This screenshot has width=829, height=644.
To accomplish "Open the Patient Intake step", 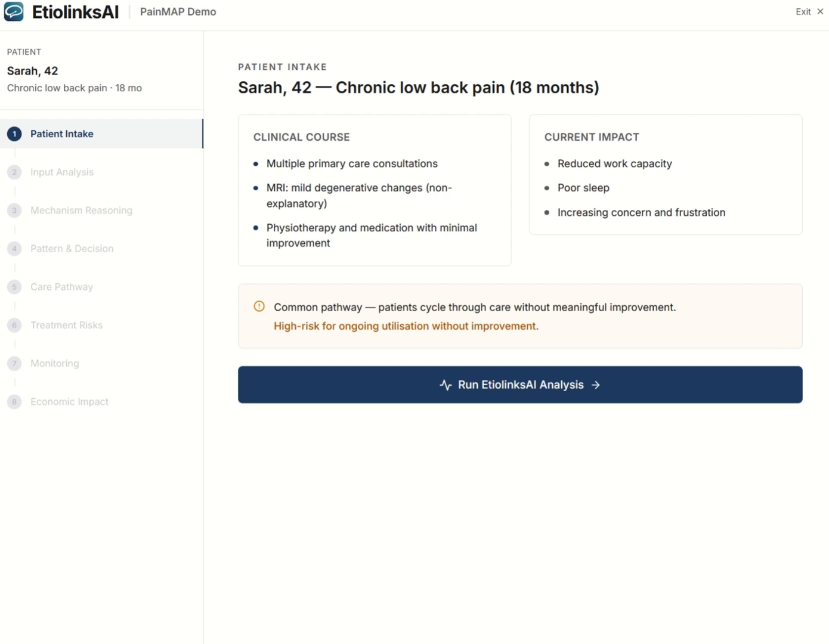I will (x=62, y=134).
